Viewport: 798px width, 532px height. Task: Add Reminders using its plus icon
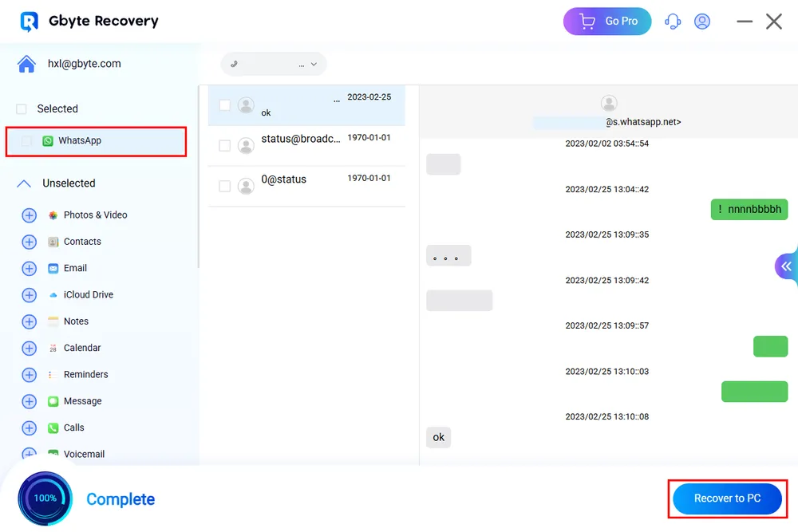pyautogui.click(x=29, y=375)
